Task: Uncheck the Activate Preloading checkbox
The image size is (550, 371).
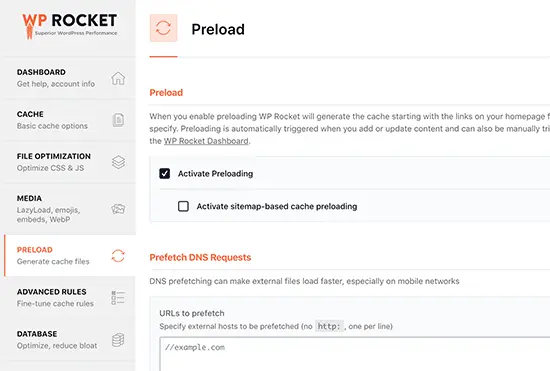Action: point(165,174)
